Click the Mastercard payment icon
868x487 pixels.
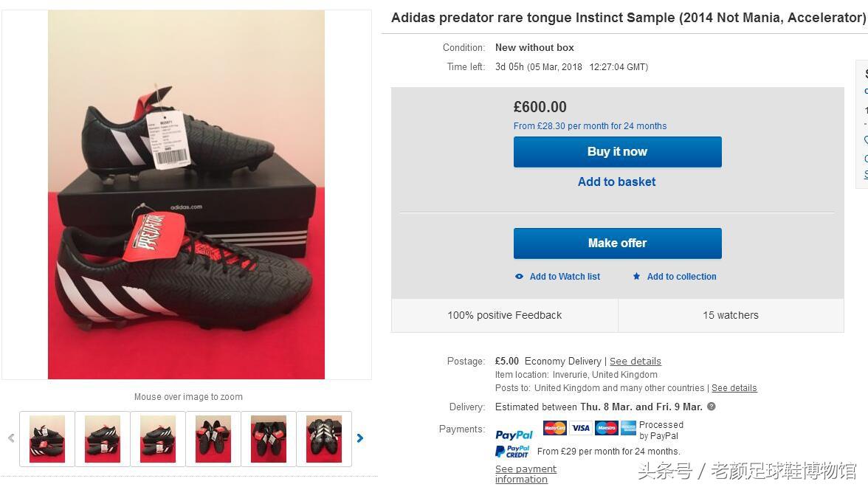point(554,428)
